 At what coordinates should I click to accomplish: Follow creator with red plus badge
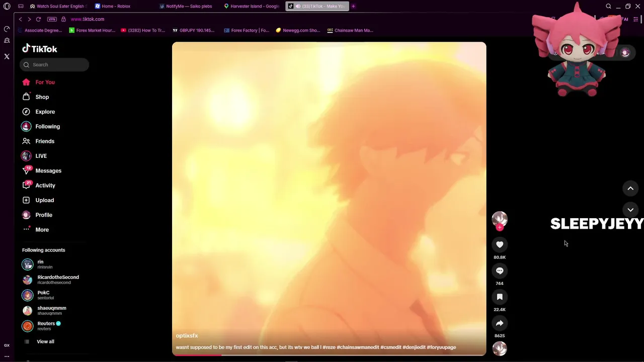[x=500, y=227]
